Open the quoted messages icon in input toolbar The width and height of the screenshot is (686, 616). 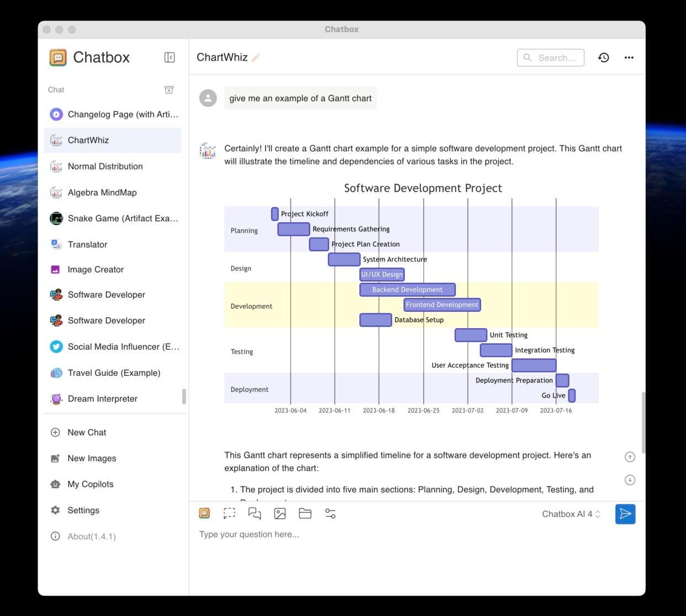[254, 513]
